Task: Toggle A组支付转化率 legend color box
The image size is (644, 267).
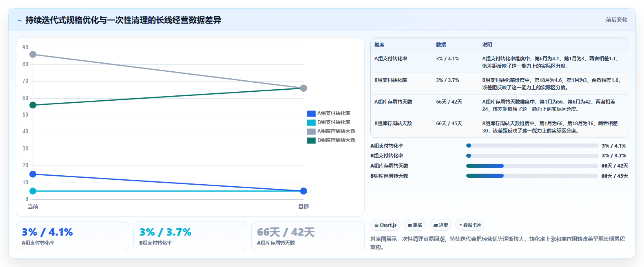Action: (311, 113)
